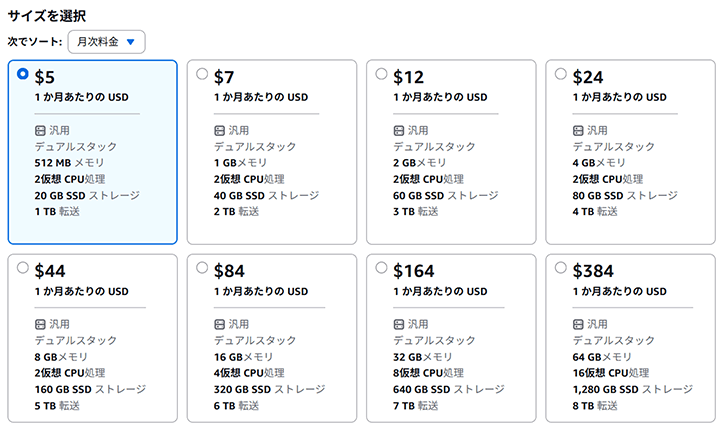Click the 汎用 icon in the $12 card
The height and width of the screenshot is (428, 720).
click(x=399, y=131)
